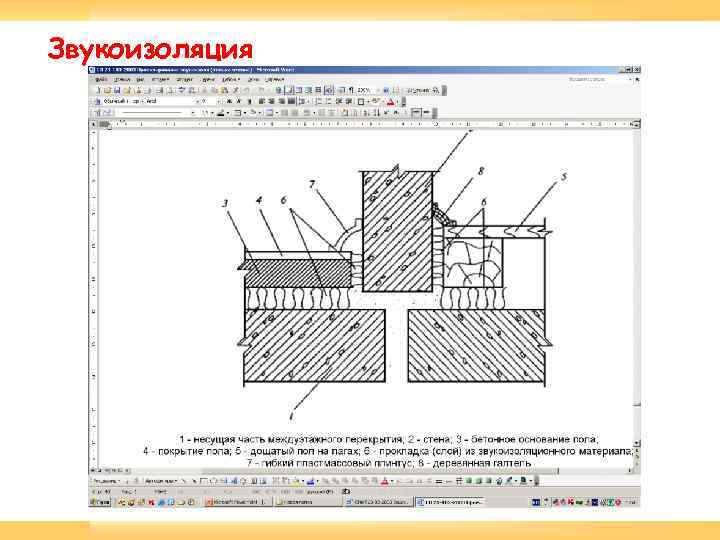
Task: Open the Правка menu
Action: [122, 79]
